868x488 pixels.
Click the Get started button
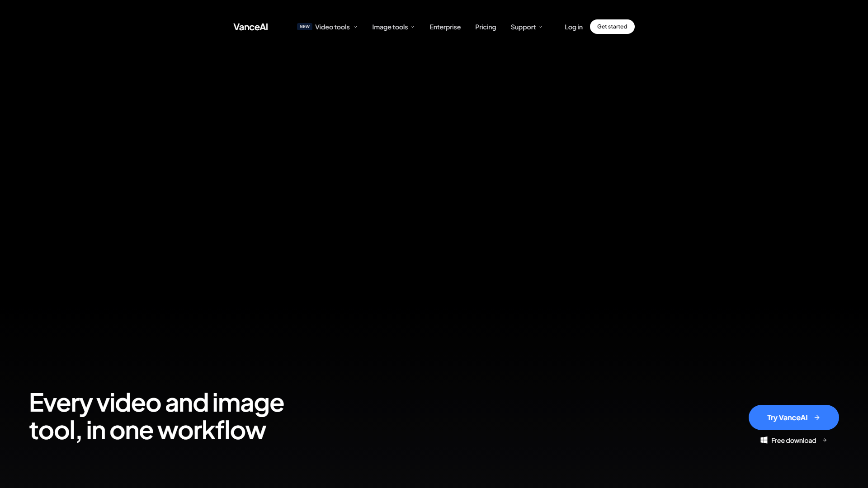click(612, 27)
